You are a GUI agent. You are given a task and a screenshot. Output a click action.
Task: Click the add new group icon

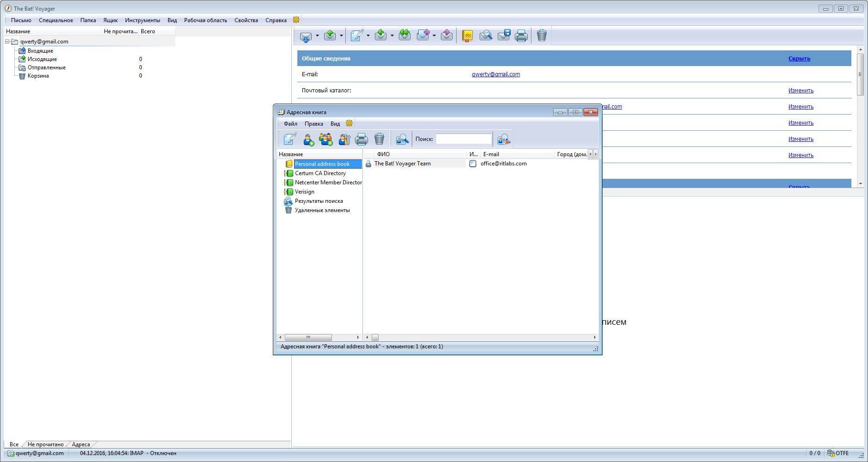326,139
